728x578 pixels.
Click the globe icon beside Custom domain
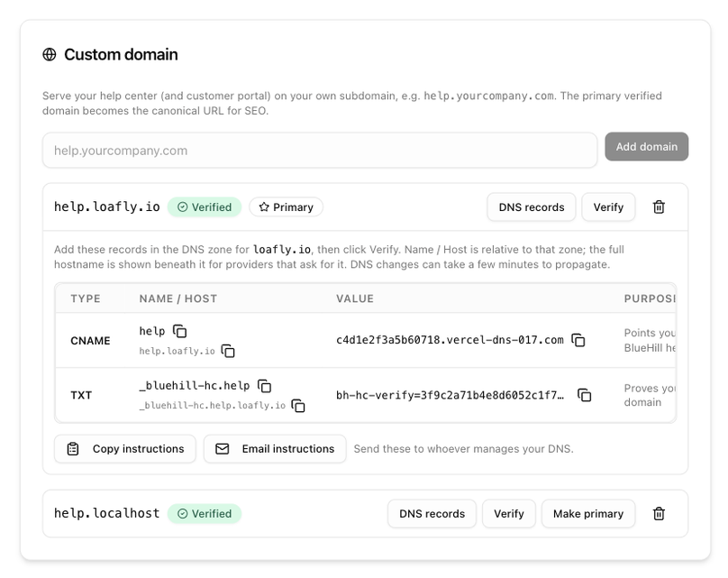tap(50, 54)
